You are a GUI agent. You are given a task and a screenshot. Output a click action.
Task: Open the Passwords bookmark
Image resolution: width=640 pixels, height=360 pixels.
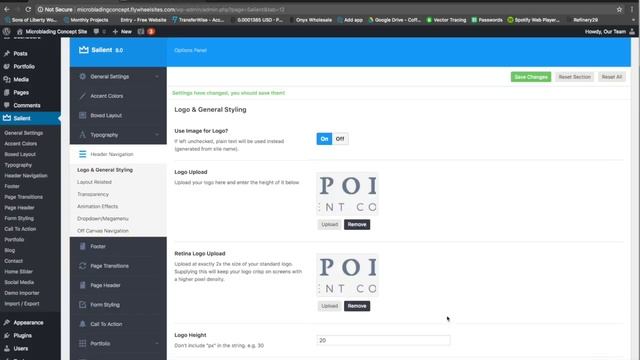pos(487,20)
